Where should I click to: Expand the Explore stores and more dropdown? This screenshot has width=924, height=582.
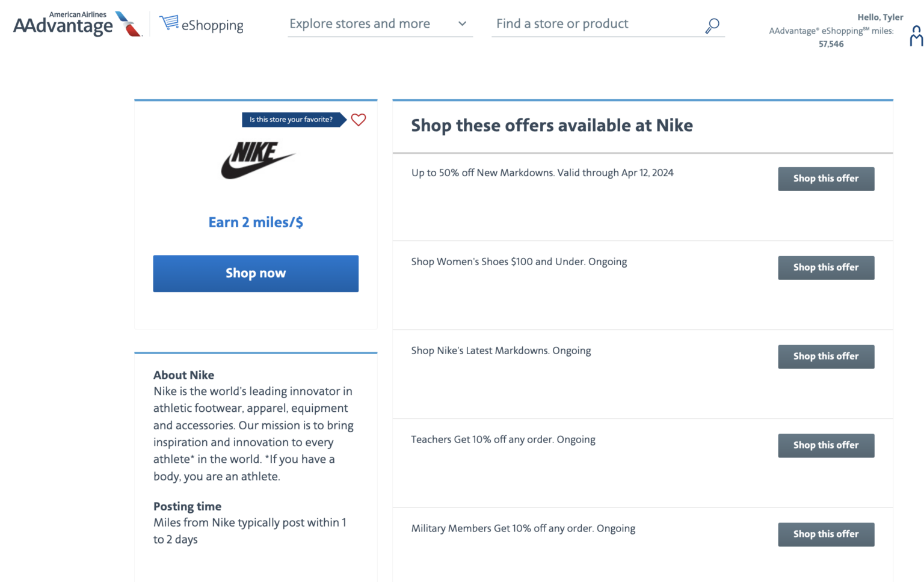pyautogui.click(x=360, y=24)
